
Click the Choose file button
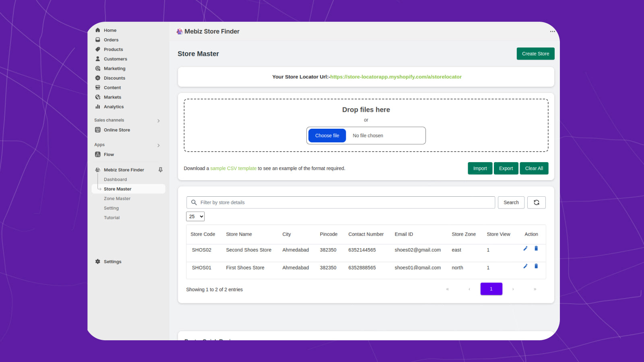(327, 136)
